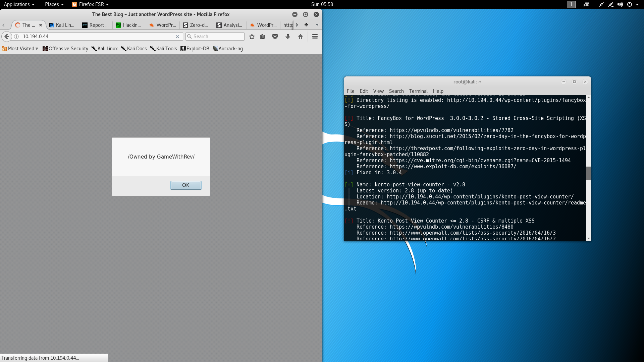Open terminal View menu

click(x=378, y=91)
